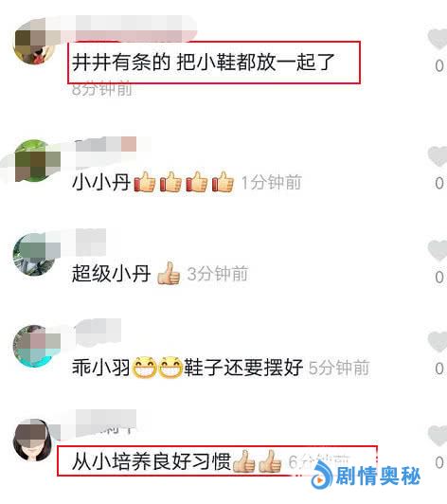
Task: Like the 超级小丹 comment
Action: tap(438, 250)
